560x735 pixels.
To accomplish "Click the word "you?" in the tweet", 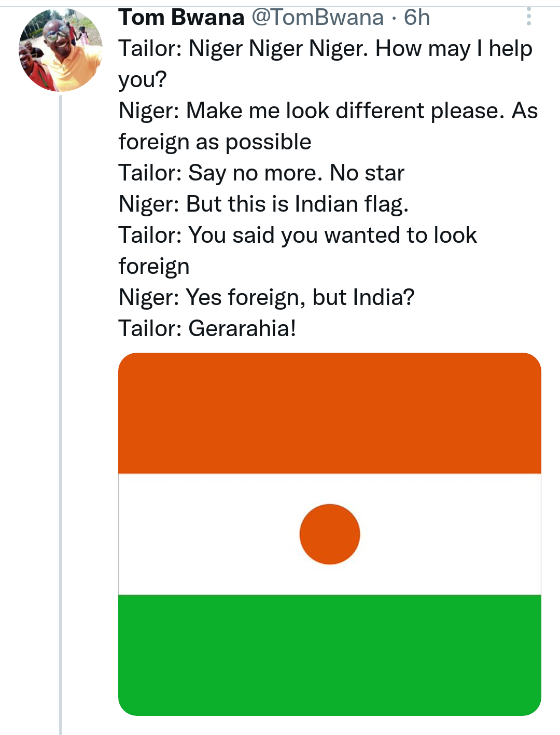I will 143,79.
